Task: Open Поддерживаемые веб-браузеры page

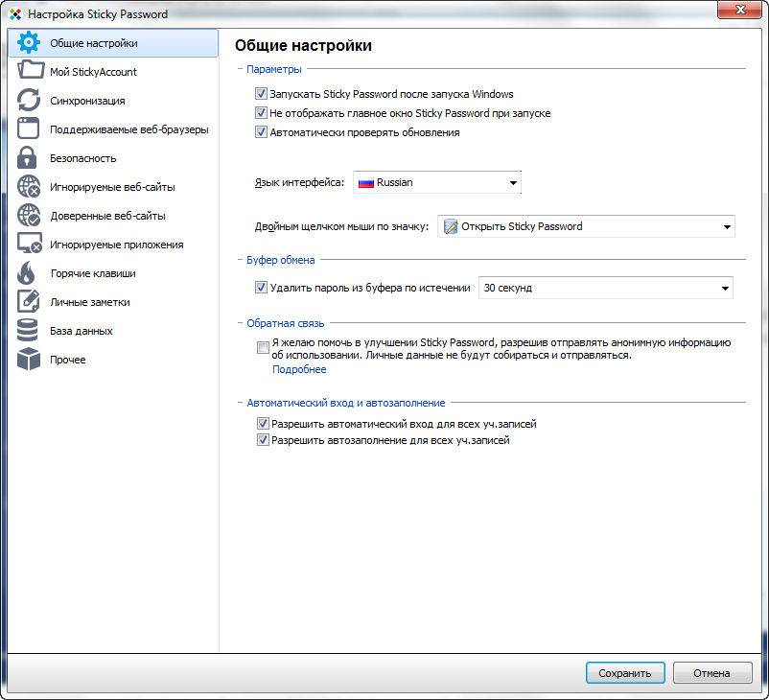Action: point(113,129)
